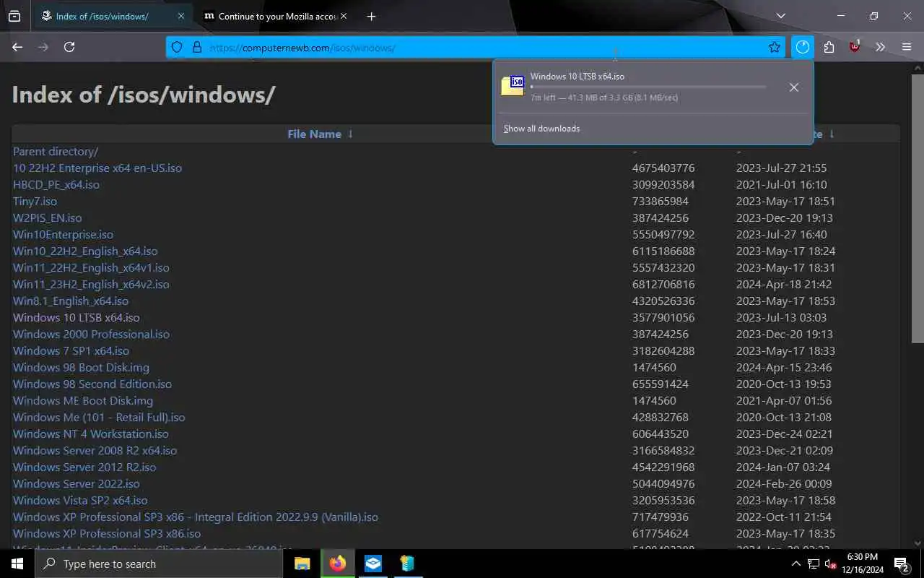The image size is (924, 578).
Task: Download Windows 98 Second Edition.iso
Action: [x=92, y=384]
